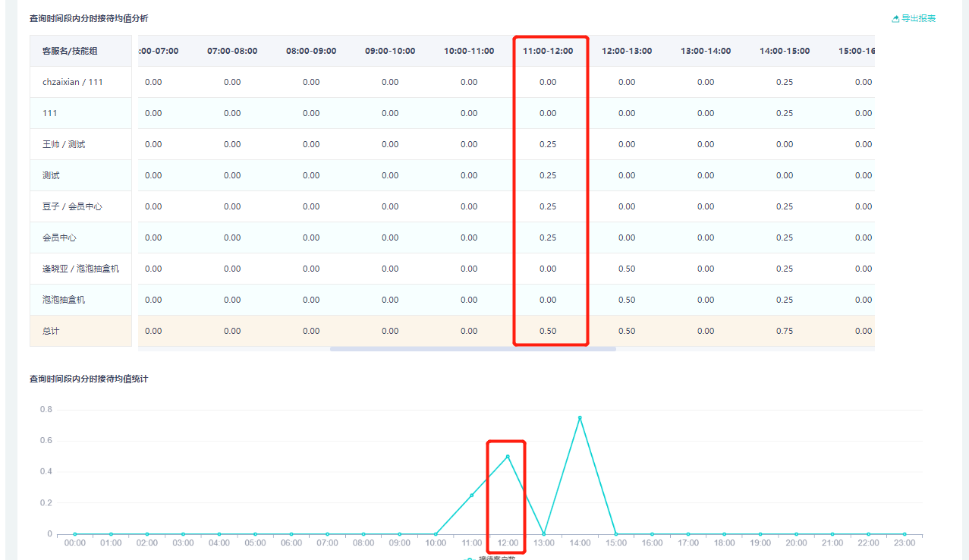Screen dimensions: 969x560
Task: Click the export icon beside 导出报表
Action: pyautogui.click(x=895, y=18)
